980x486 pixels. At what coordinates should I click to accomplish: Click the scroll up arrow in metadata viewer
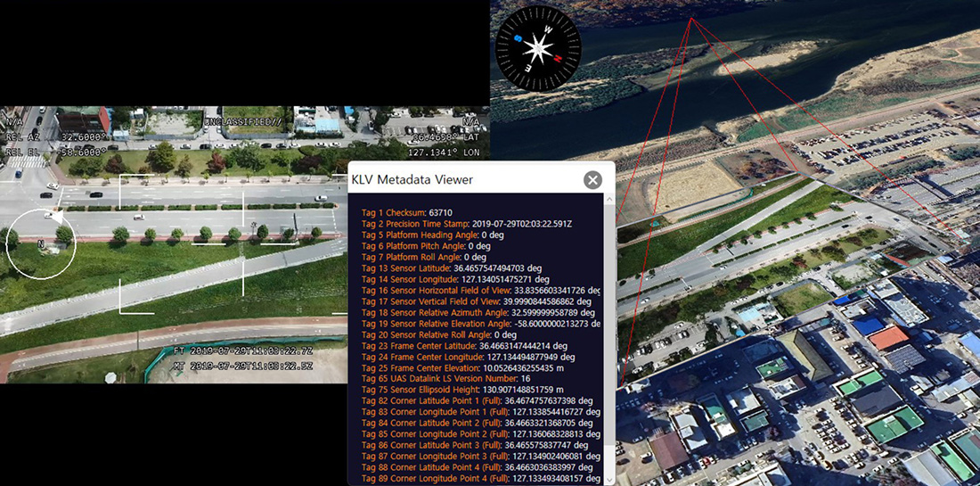[x=609, y=200]
